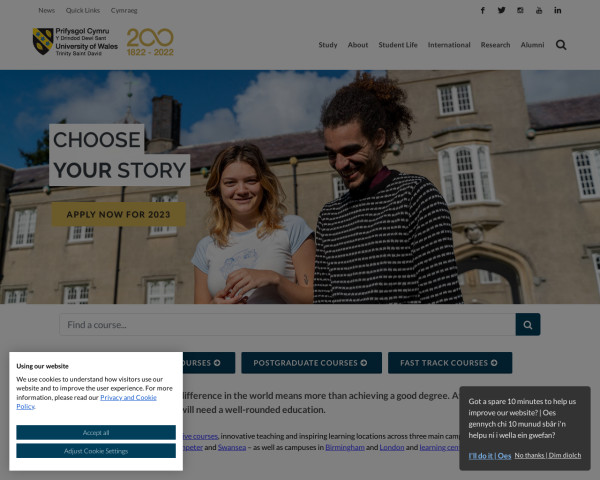This screenshot has width=600, height=480.
Task: Click Apply Now for 2023 button
Action: [119, 214]
